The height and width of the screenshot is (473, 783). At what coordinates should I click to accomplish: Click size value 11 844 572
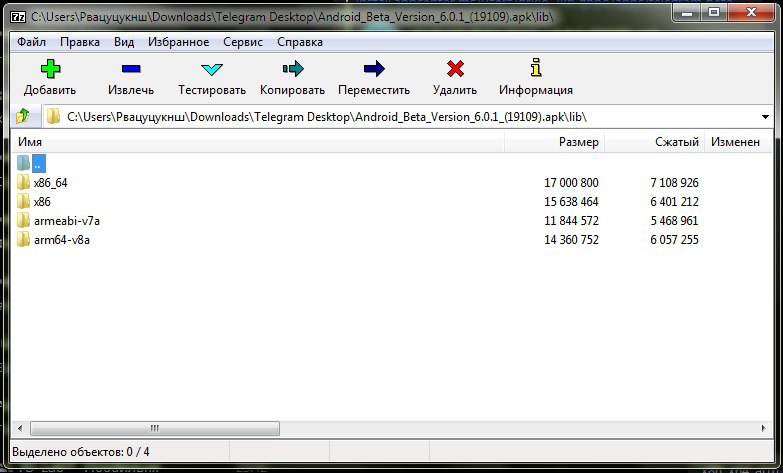point(571,220)
